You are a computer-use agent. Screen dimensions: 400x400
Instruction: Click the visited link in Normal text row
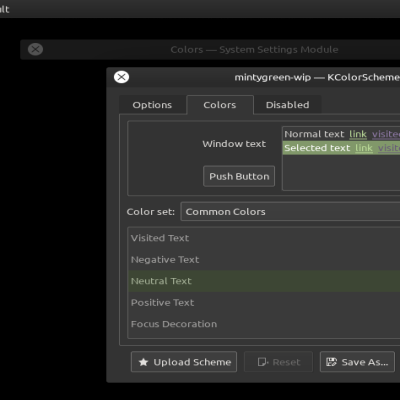[386, 134]
